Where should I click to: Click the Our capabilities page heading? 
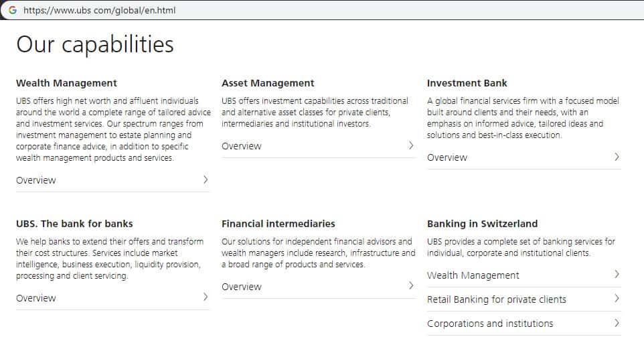pos(95,45)
